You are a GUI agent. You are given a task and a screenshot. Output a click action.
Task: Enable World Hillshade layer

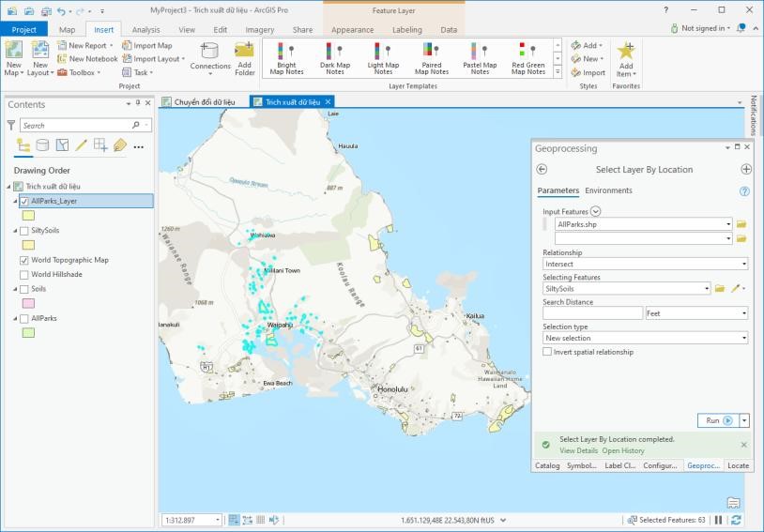pyautogui.click(x=24, y=274)
